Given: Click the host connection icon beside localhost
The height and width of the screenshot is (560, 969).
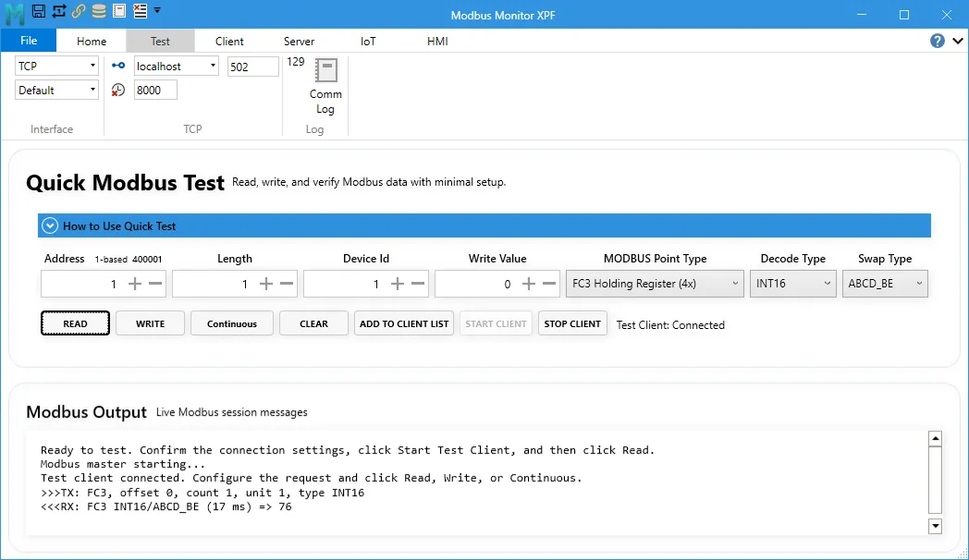Looking at the screenshot, I should 118,66.
